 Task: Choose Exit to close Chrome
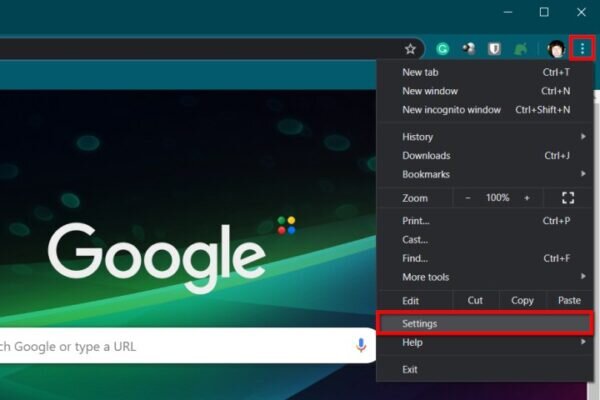click(x=485, y=369)
